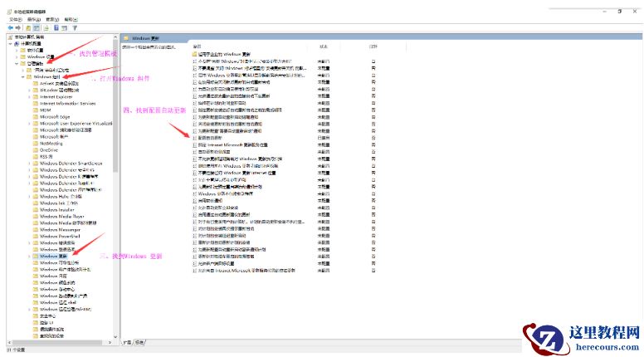The height and width of the screenshot is (357, 644).
Task: Collapse the Windows 组件 tree node
Action: [23, 77]
